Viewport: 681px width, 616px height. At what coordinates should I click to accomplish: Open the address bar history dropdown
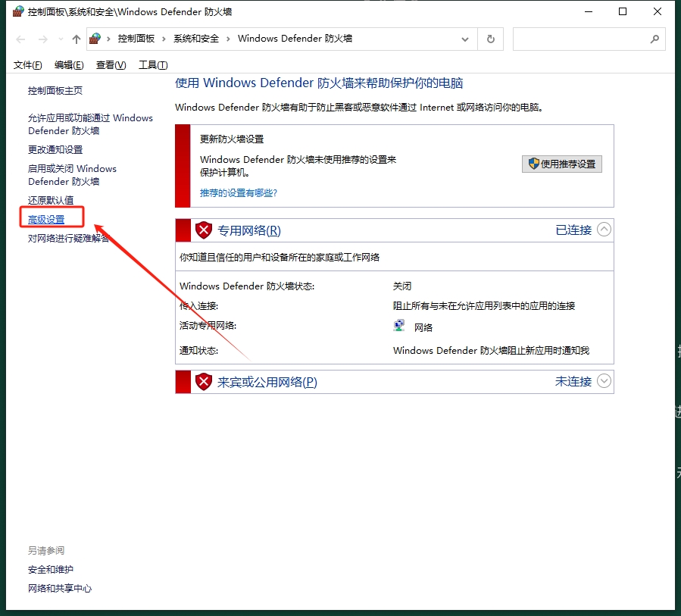pyautogui.click(x=465, y=39)
